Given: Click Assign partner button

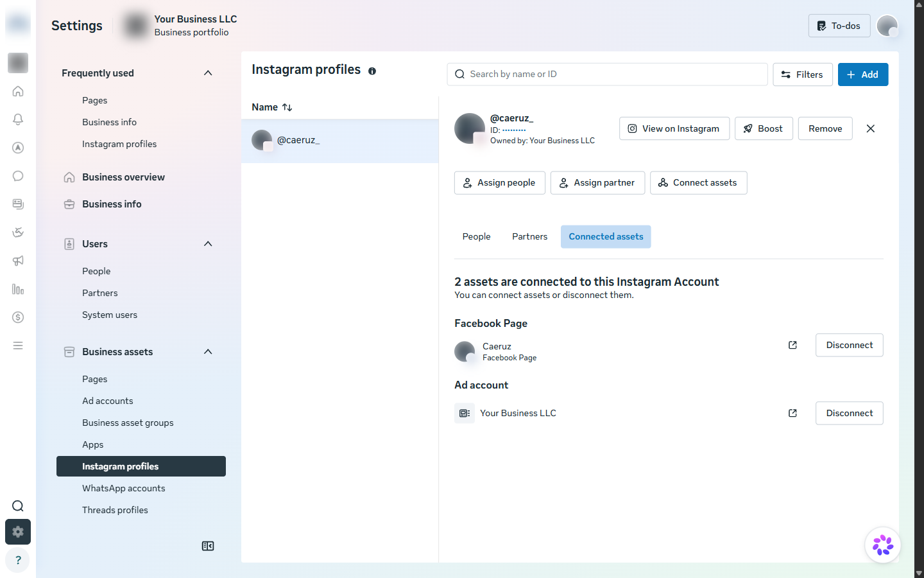Looking at the screenshot, I should 597,183.
